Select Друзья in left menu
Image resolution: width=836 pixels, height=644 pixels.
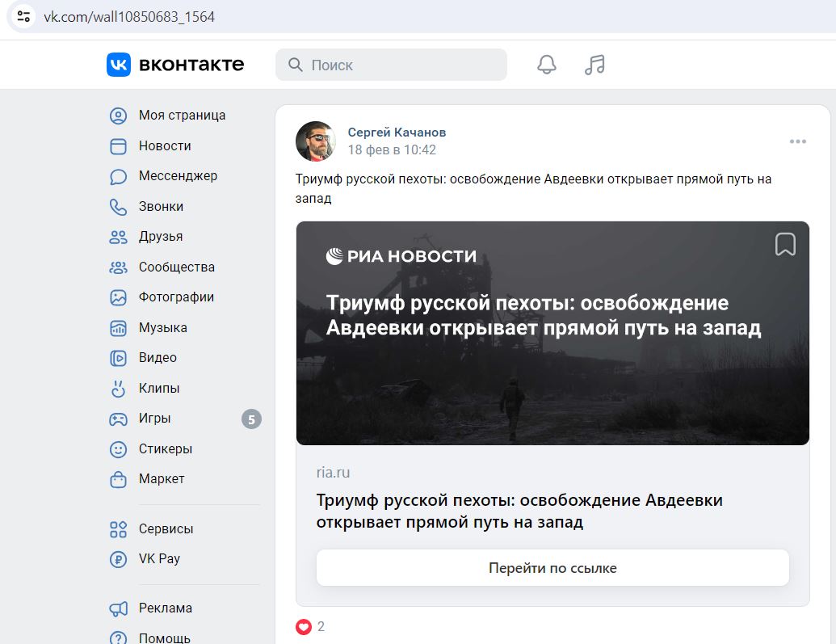(161, 237)
